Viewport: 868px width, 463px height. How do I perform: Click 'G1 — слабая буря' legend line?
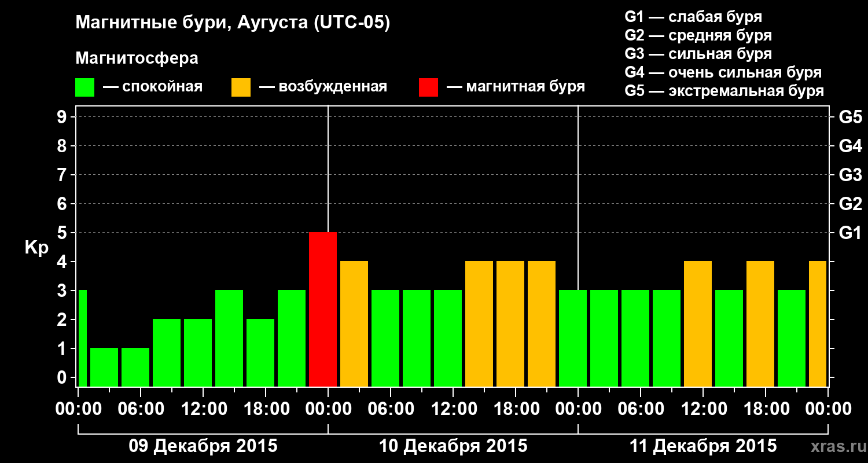pyautogui.click(x=693, y=17)
